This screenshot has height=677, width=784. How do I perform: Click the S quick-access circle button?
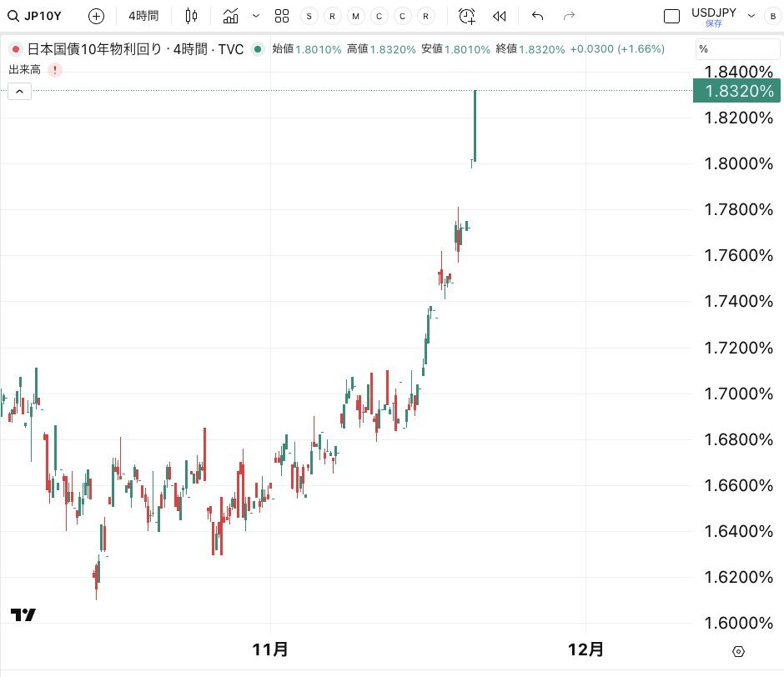tap(309, 16)
